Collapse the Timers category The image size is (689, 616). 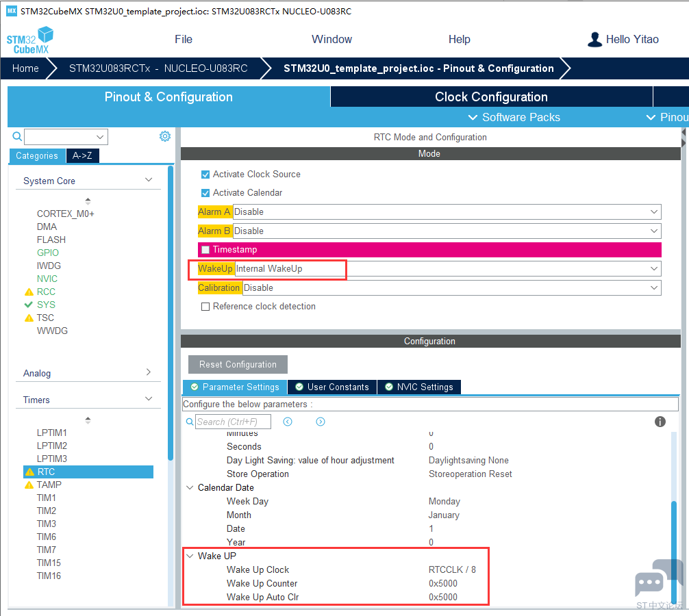point(149,398)
